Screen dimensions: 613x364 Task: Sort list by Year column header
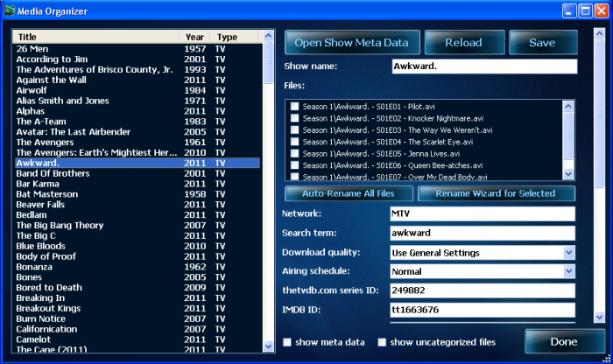pos(195,37)
